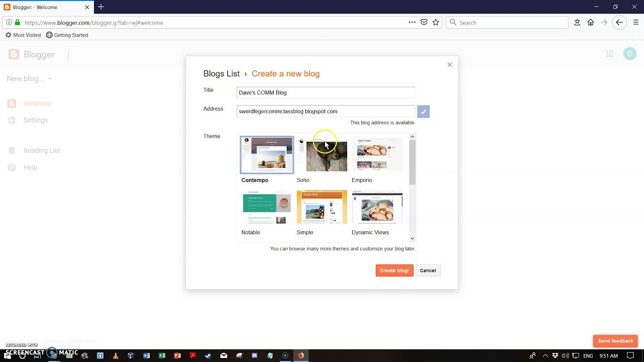The width and height of the screenshot is (644, 362).
Task: Open PowerPoint from the taskbar
Action: pyautogui.click(x=177, y=355)
